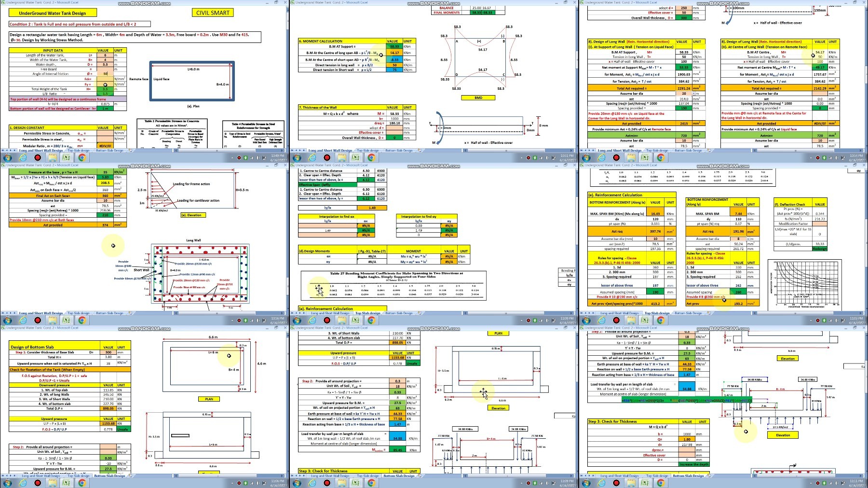Select Total Ast required cell 2142.29
Screen dimensions: 868x488
click(820, 88)
